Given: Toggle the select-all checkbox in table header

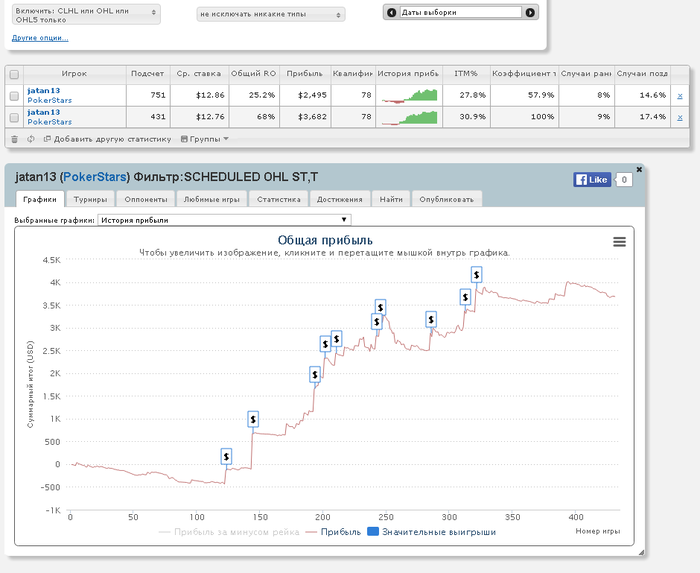Looking at the screenshot, I should 14,74.
